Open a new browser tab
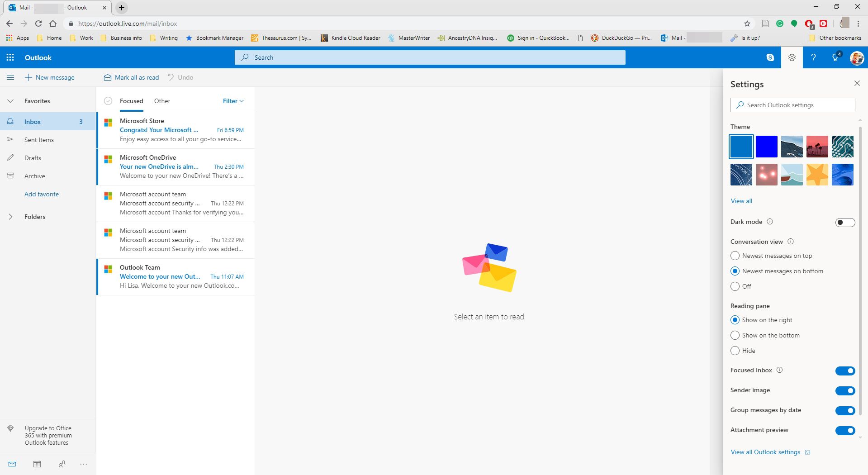Image resolution: width=868 pixels, height=475 pixels. coord(122,8)
